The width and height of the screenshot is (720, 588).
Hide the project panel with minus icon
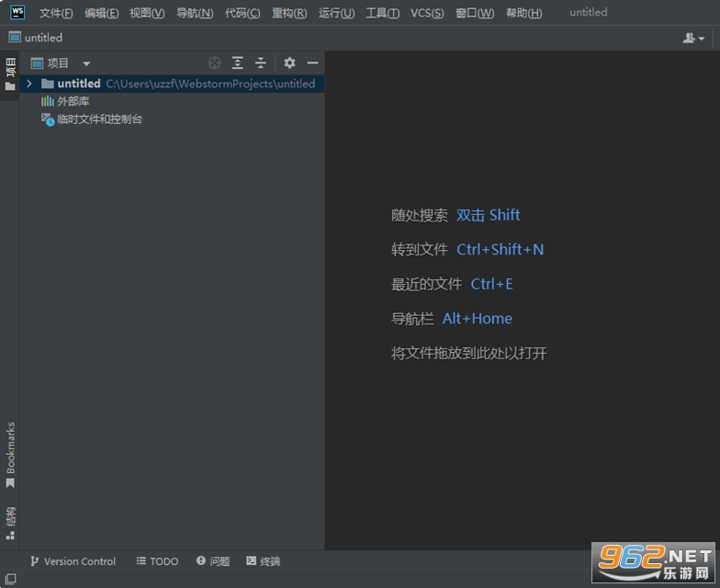(x=312, y=62)
